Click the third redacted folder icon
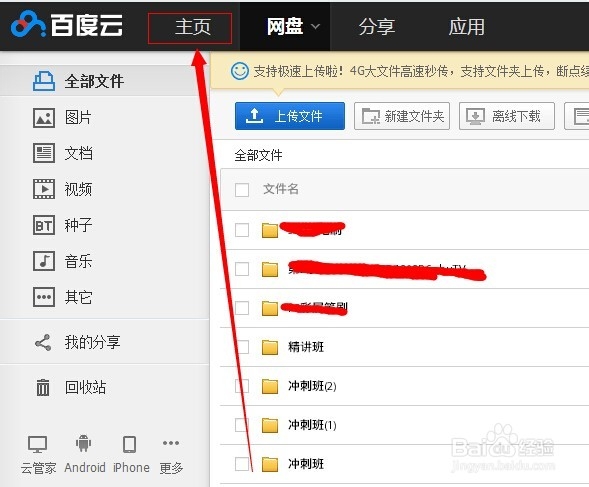Screen dimensions: 589x487 (x=270, y=309)
